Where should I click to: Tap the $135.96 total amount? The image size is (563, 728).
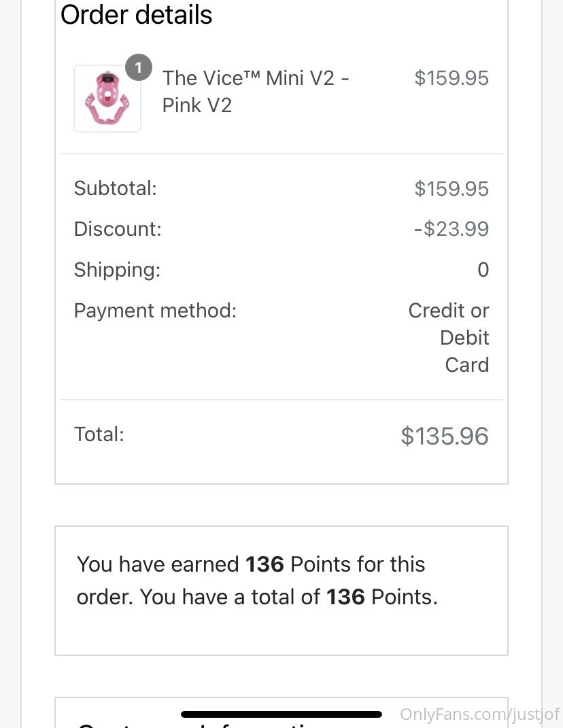point(445,436)
